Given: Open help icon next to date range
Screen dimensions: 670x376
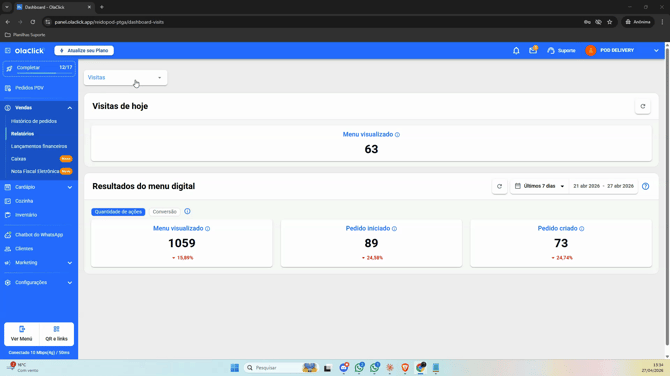Looking at the screenshot, I should tap(646, 186).
